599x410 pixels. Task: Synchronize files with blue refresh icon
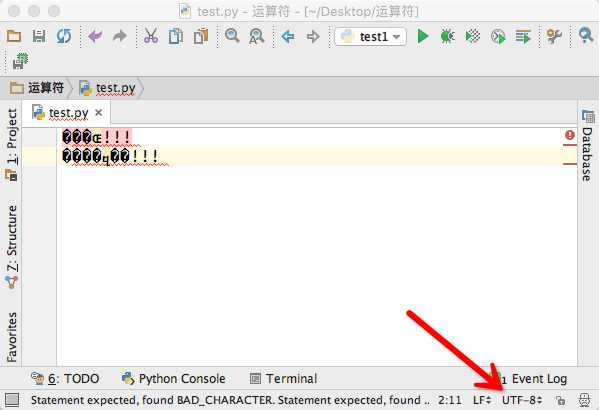click(x=64, y=36)
